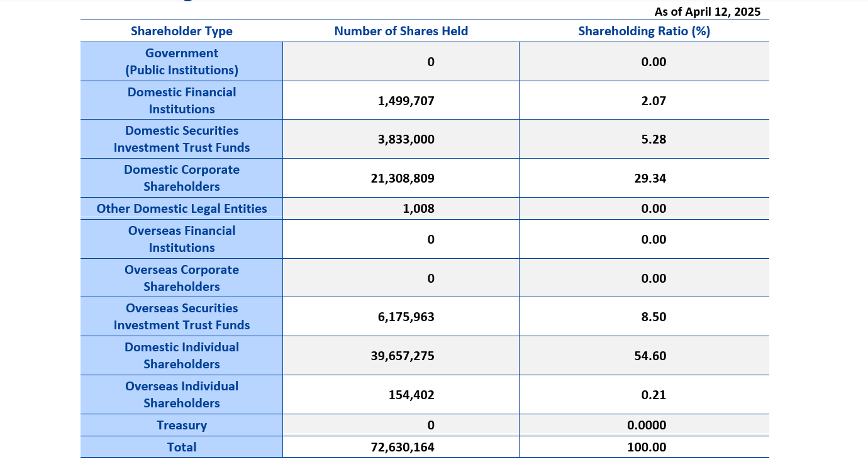Select the 1,499,707 shares value

(x=406, y=101)
